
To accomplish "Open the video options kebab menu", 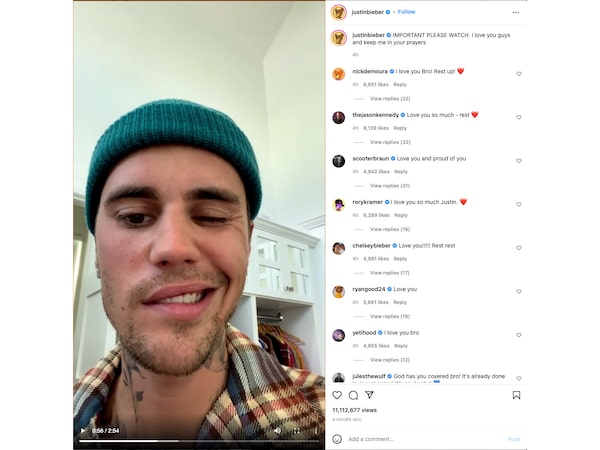I will coord(316,431).
